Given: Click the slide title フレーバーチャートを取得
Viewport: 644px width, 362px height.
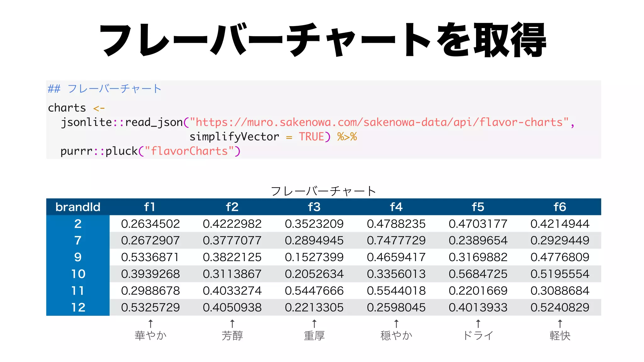Looking at the screenshot, I should coord(323,40).
